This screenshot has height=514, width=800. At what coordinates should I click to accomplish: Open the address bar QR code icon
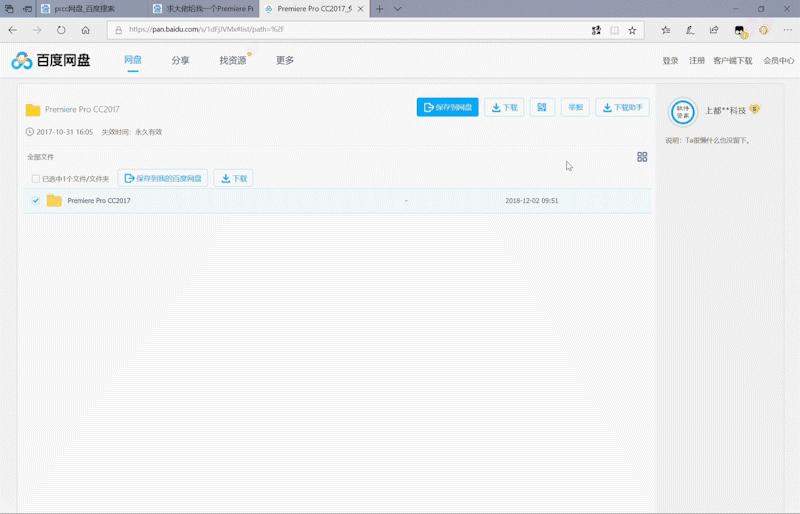(x=596, y=30)
